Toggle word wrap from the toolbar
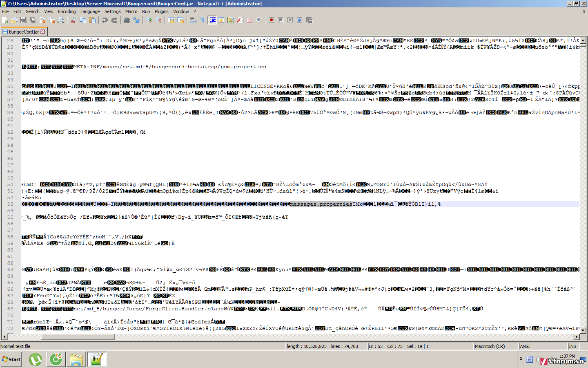The image size is (588, 368). click(x=193, y=20)
